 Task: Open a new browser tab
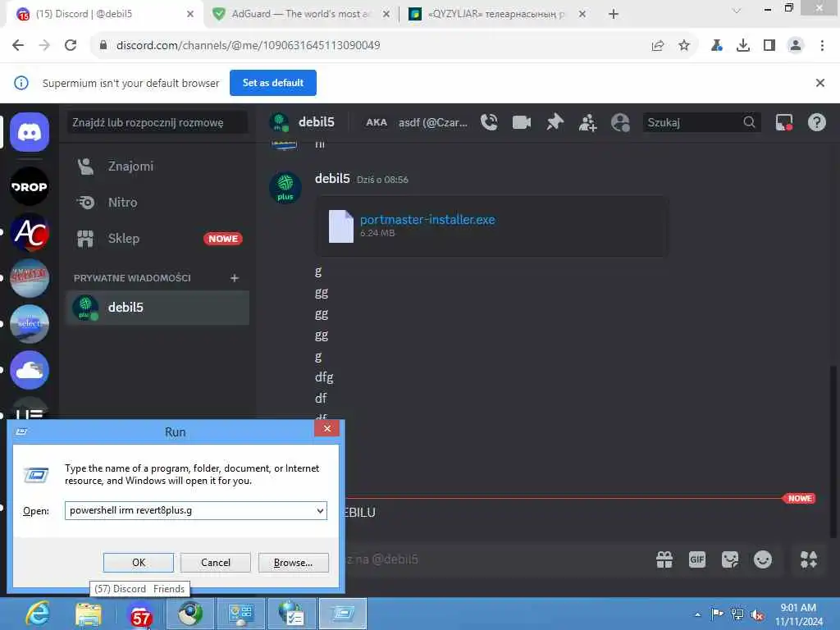[x=614, y=14]
